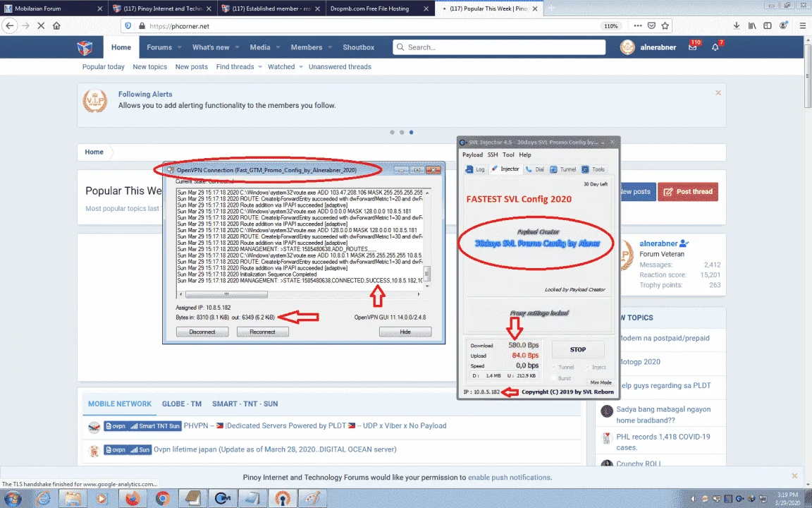Open alnerabner avatar in the navbar
Viewport: 812px width, 508px height.
coord(627,47)
